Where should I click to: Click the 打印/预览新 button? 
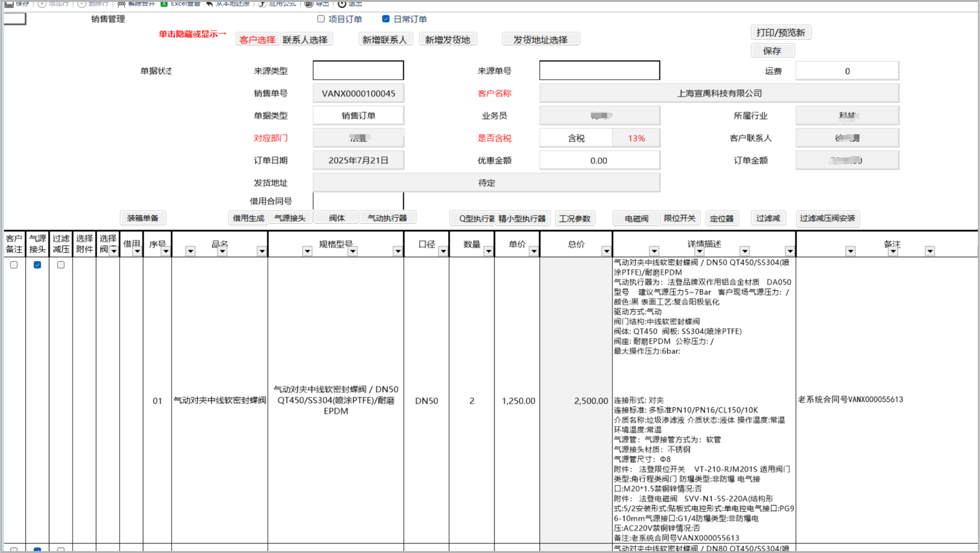(781, 32)
